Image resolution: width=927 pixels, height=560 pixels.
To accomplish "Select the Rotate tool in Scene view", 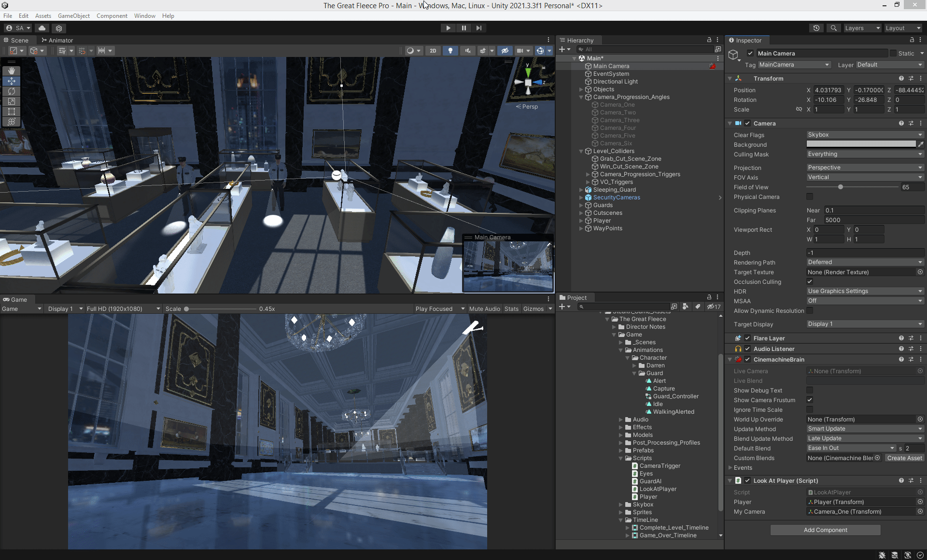I will [x=12, y=91].
